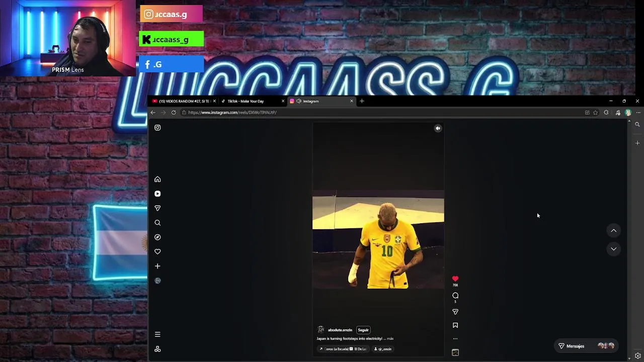Expand caption with más
The height and width of the screenshot is (362, 644).
(x=390, y=339)
